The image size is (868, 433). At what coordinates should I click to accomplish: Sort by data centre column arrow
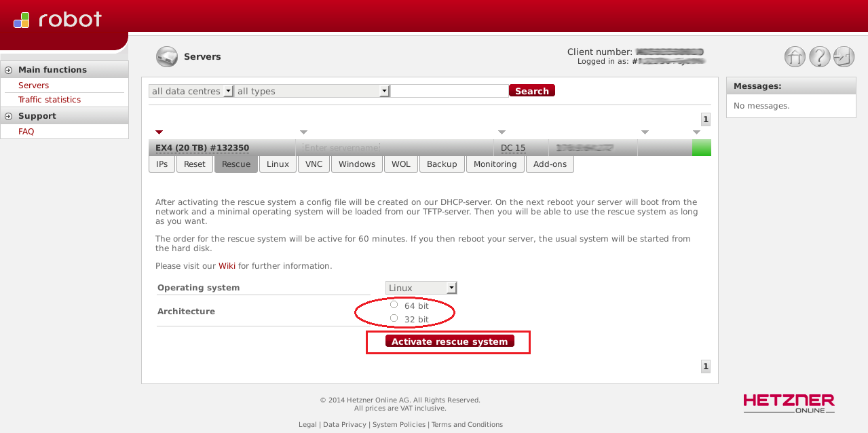502,132
